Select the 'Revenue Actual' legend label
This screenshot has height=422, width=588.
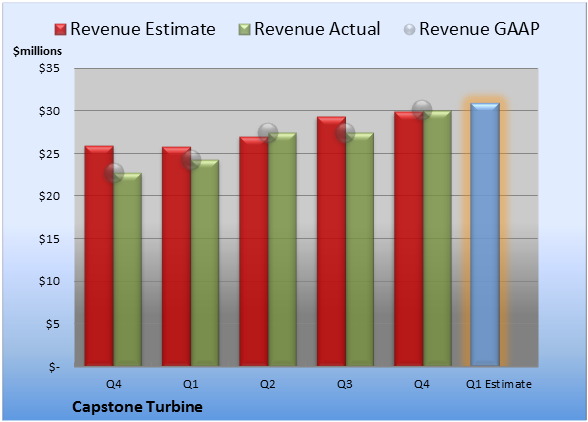click(x=317, y=29)
